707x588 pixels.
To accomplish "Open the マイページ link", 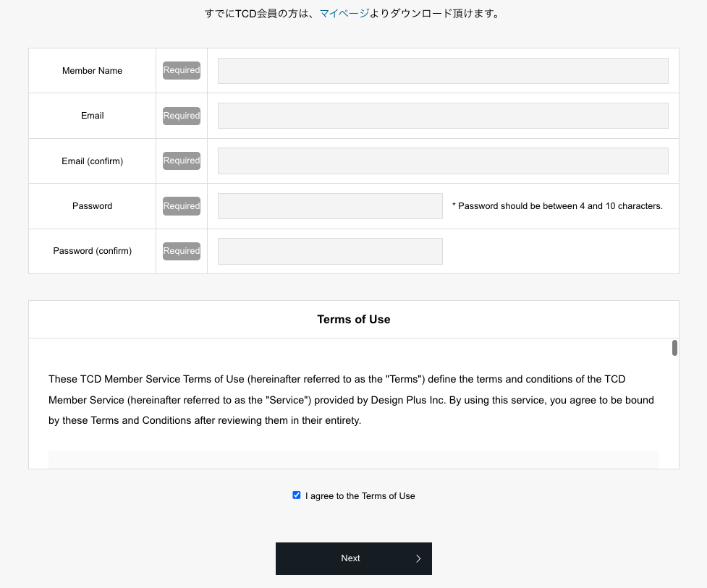I will point(344,14).
